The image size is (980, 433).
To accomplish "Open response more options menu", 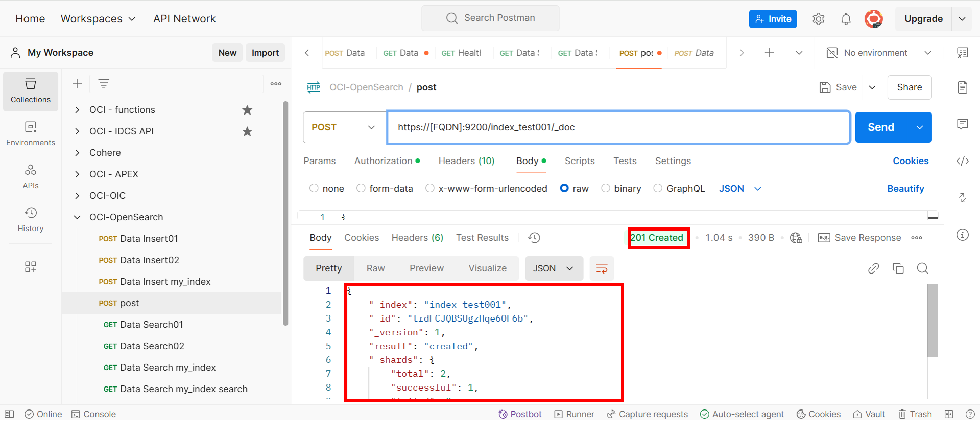I will tap(917, 238).
